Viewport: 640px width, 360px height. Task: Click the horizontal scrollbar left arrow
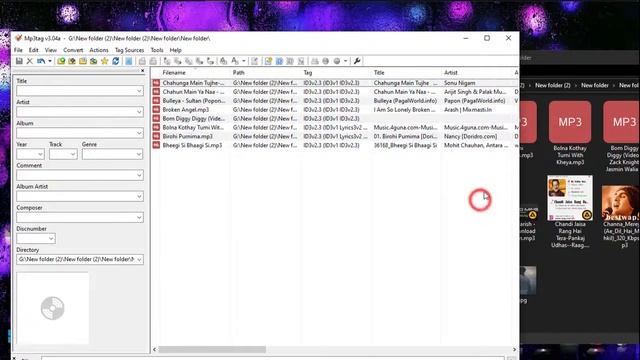click(154, 349)
